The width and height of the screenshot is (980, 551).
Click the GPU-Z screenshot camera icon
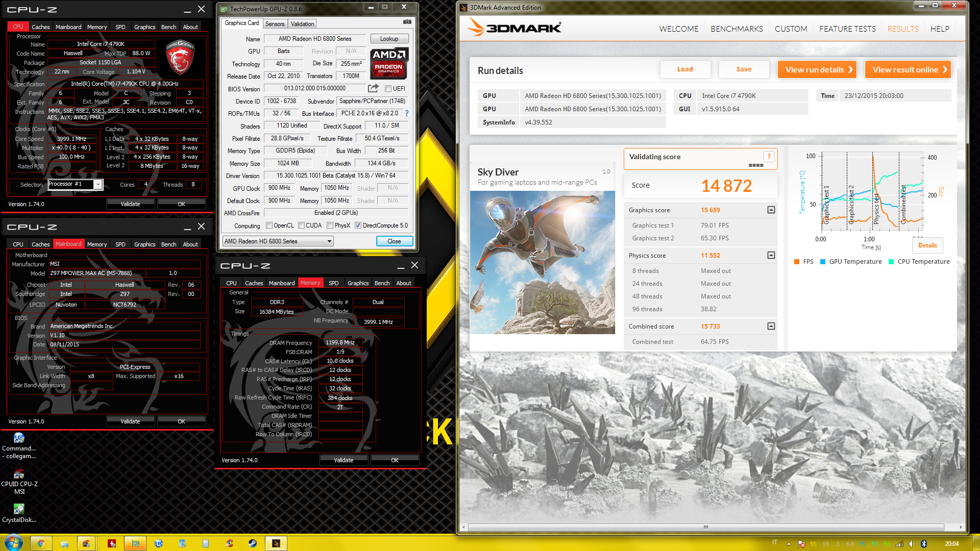pos(407,22)
